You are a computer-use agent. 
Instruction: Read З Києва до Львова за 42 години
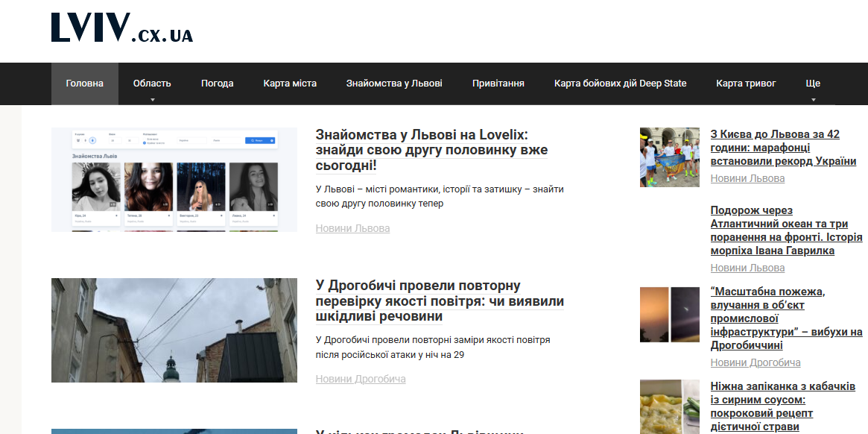[783, 148]
